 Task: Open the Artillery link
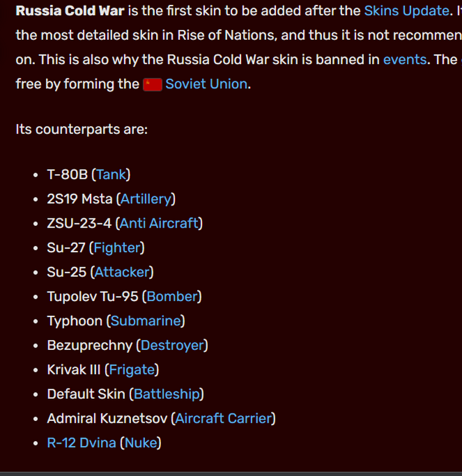tap(146, 199)
